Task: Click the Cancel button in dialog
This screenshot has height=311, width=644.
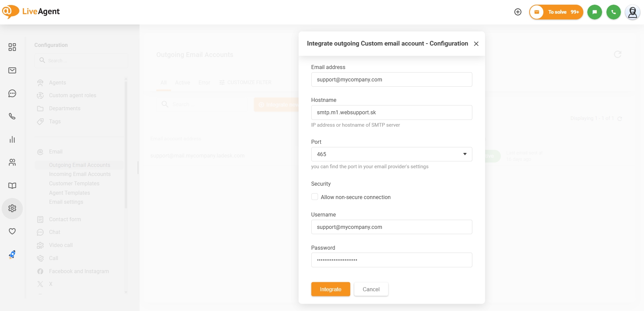Action: coord(371,289)
